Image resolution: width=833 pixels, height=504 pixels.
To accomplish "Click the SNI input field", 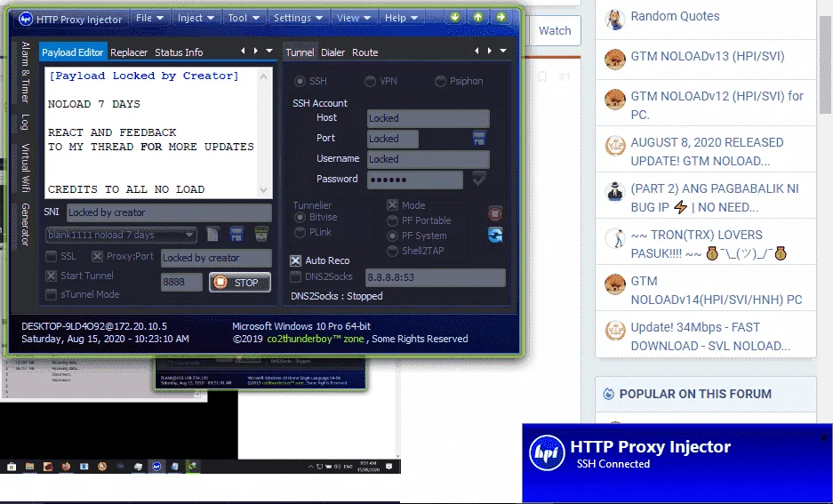I will pos(169,212).
